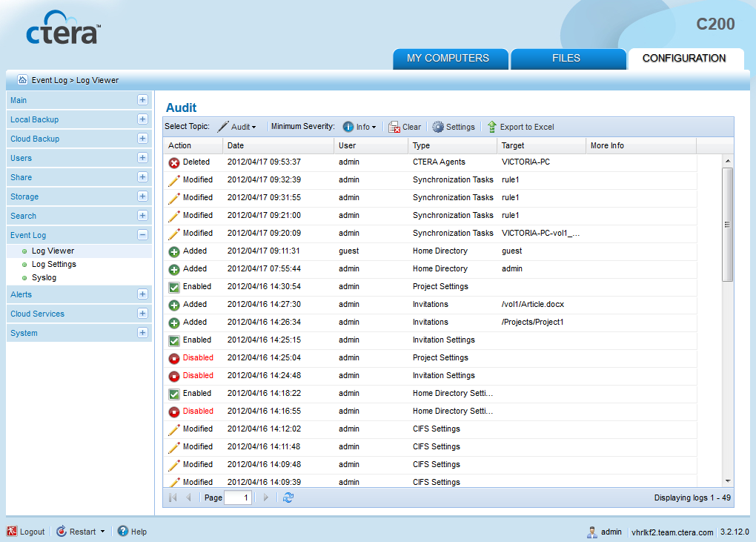Click Modified pencil icon at 09:32:39 row
This screenshot has width=756, height=542.
(174, 180)
